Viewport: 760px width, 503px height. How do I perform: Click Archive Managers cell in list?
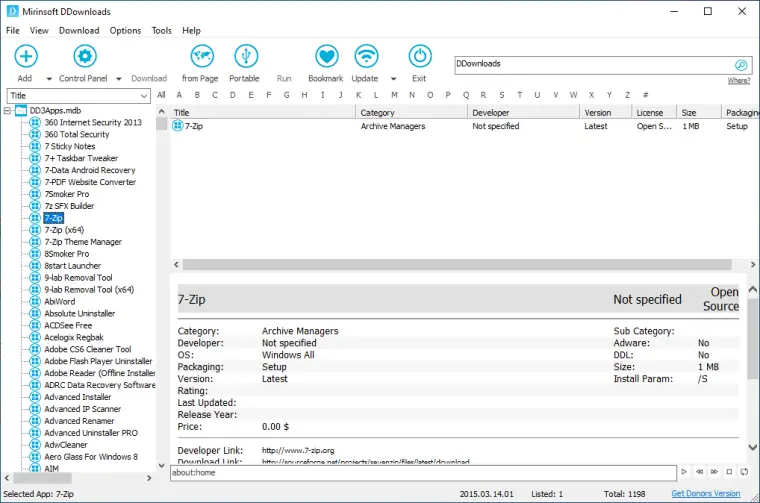393,126
